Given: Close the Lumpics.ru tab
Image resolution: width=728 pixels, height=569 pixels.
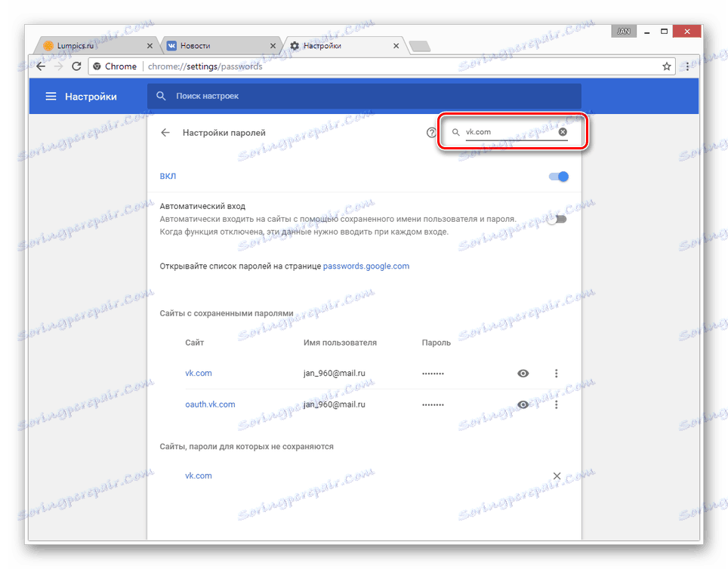Looking at the screenshot, I should (x=150, y=45).
